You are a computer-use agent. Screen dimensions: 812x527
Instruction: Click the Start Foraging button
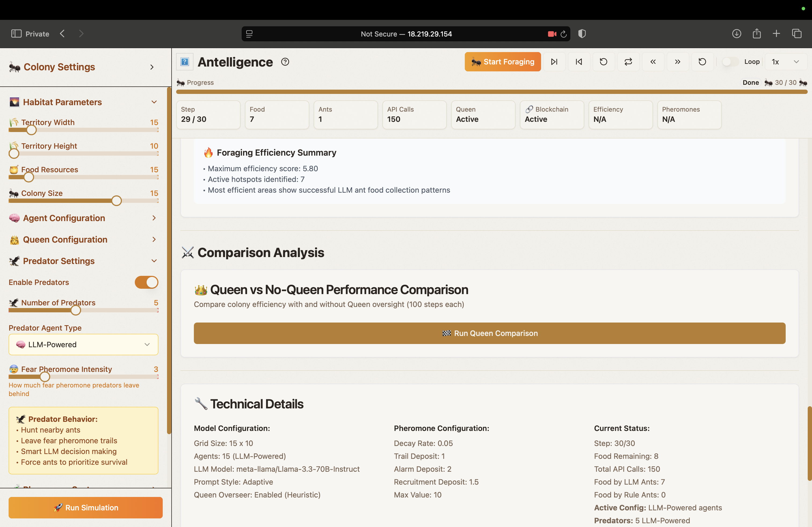(x=503, y=62)
